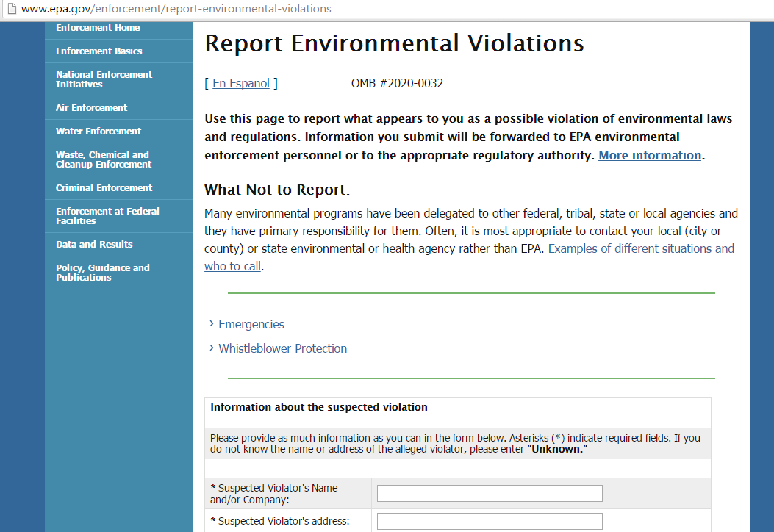Click the Suspected Violator's address field
Image resolution: width=774 pixels, height=532 pixels.
[x=490, y=522]
